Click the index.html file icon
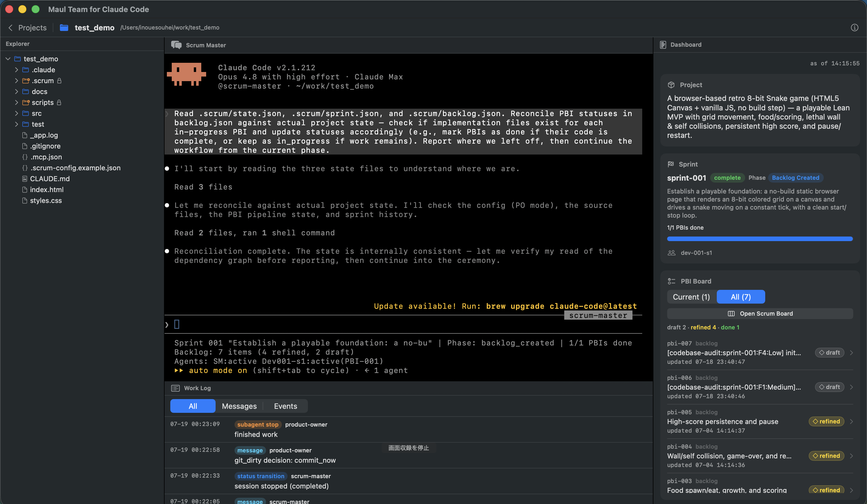This screenshot has width=867, height=504. pyautogui.click(x=24, y=190)
